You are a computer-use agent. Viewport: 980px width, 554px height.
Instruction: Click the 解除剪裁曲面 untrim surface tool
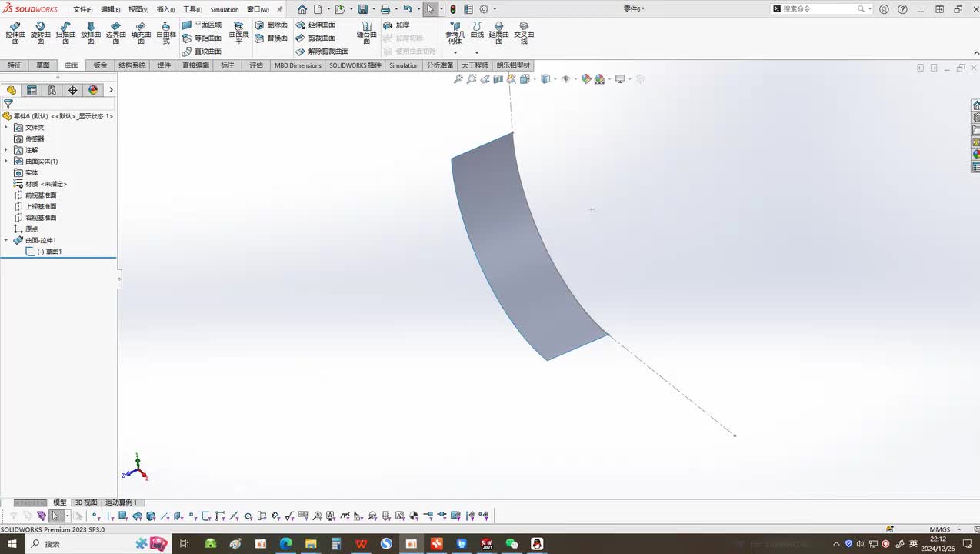[x=322, y=51]
